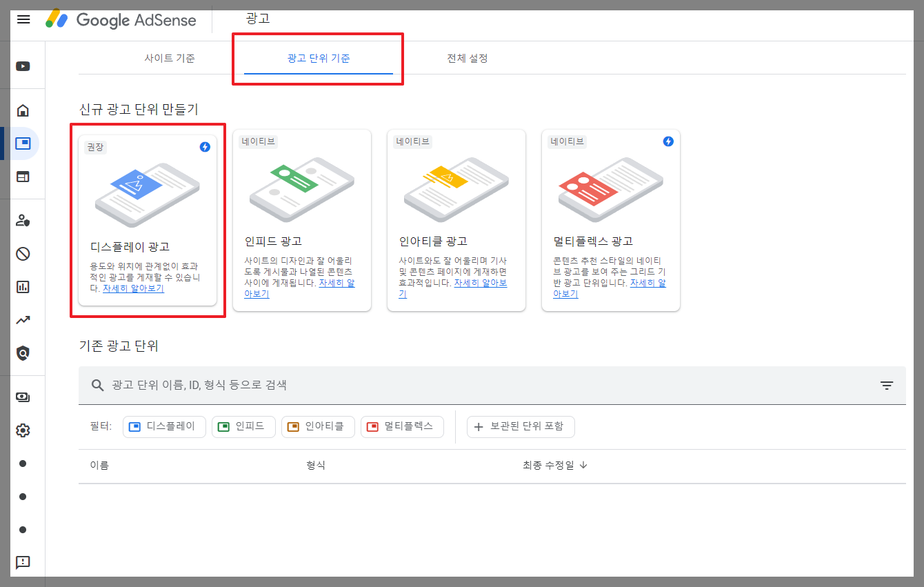Select the Optimization trending arrow icon
Viewport: 924px width, 587px height.
(23, 319)
